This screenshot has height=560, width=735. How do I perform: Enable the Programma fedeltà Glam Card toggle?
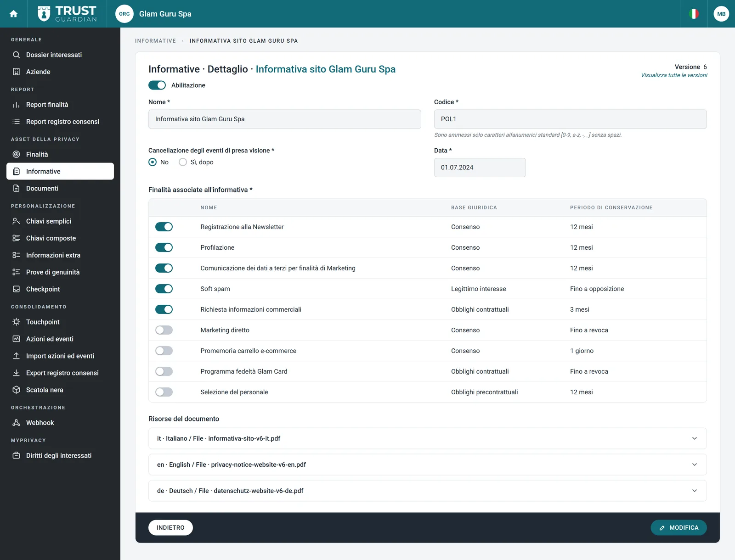point(164,371)
